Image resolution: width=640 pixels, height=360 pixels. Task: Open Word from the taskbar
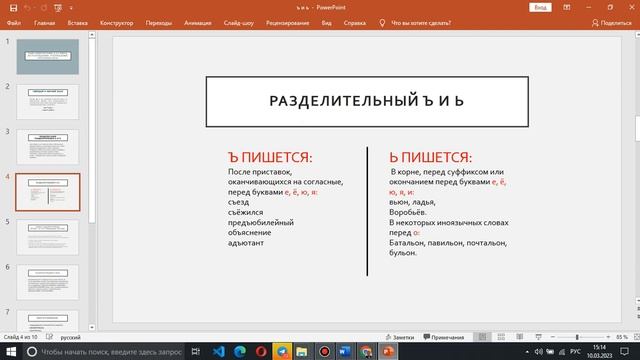[345, 351]
